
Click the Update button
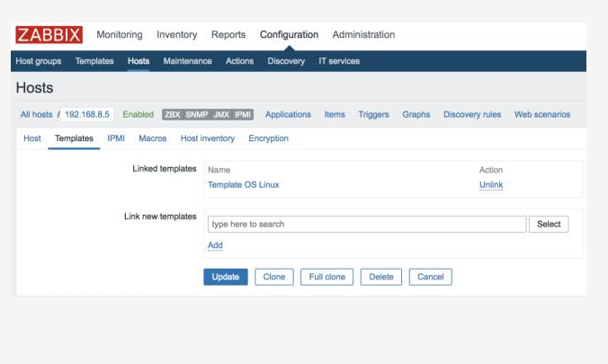(226, 277)
